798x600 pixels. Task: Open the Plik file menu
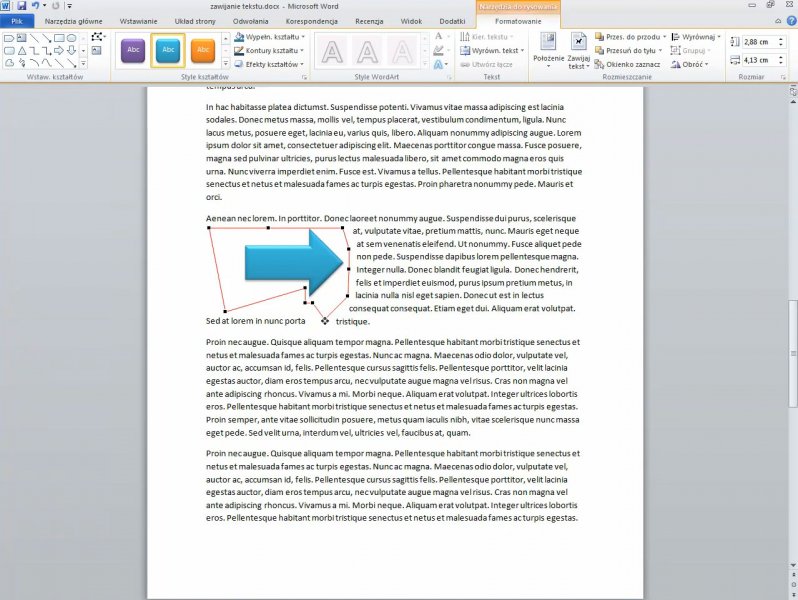[17, 20]
